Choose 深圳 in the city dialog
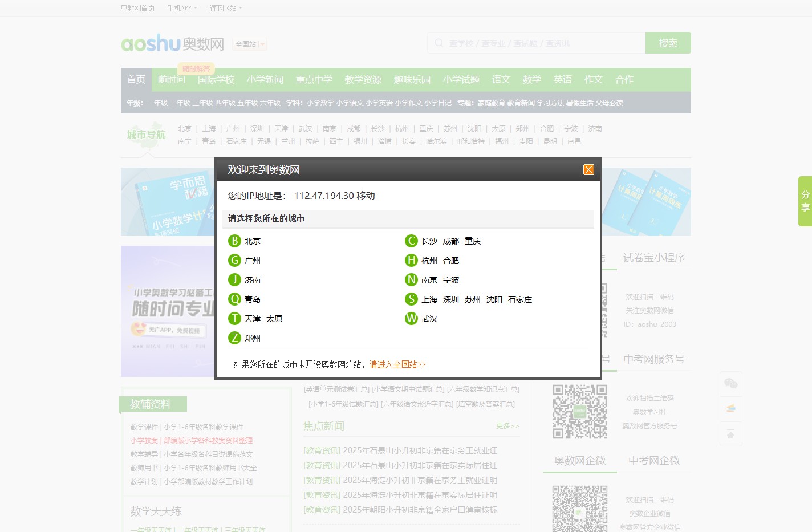The width and height of the screenshot is (812, 532). 451,299
